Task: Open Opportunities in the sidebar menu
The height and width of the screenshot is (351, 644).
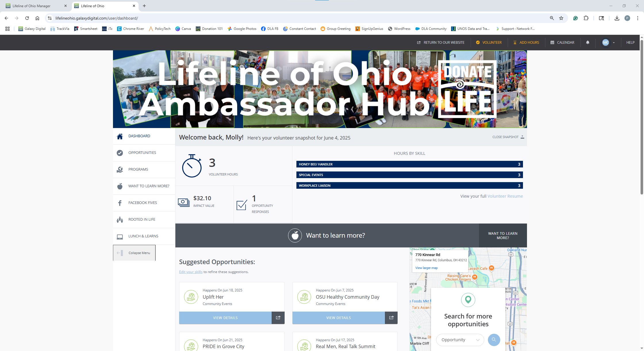Action: point(142,153)
